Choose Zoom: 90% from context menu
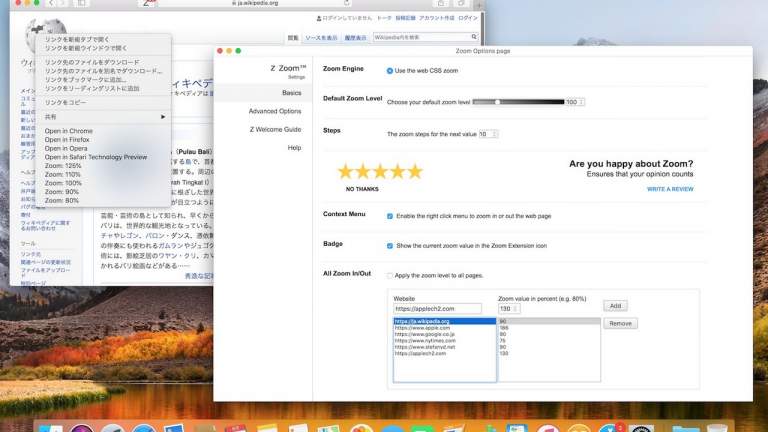 pyautogui.click(x=61, y=192)
